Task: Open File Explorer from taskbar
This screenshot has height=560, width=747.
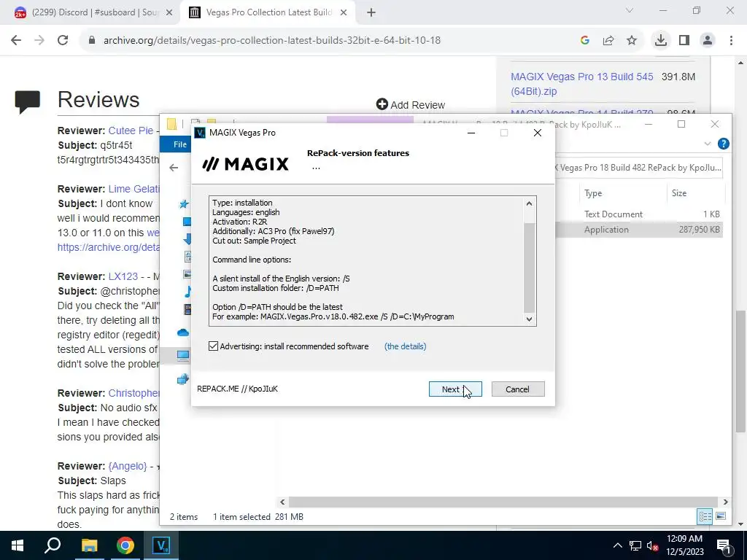Action: click(x=89, y=545)
